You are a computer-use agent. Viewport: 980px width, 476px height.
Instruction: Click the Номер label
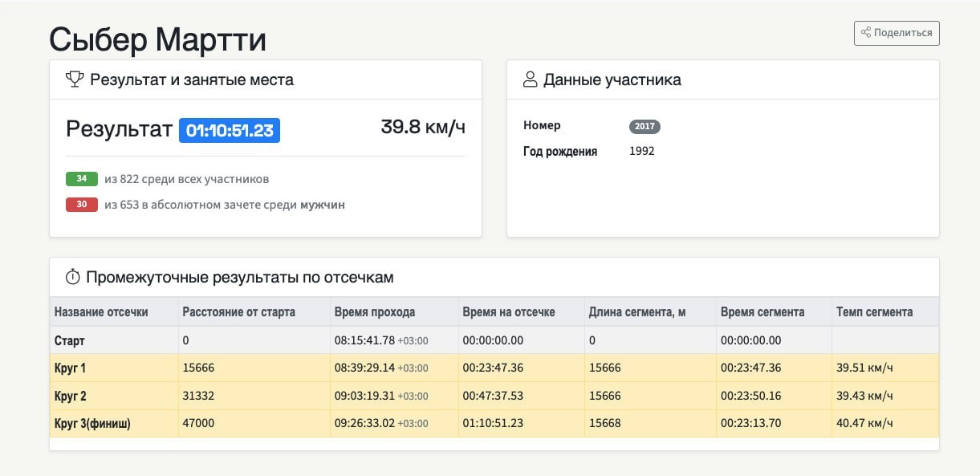pos(542,125)
